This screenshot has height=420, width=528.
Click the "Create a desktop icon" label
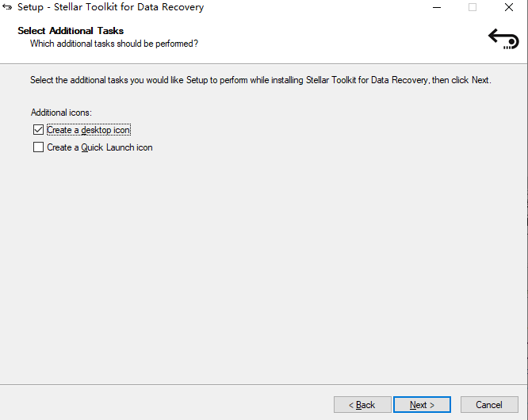click(x=88, y=130)
